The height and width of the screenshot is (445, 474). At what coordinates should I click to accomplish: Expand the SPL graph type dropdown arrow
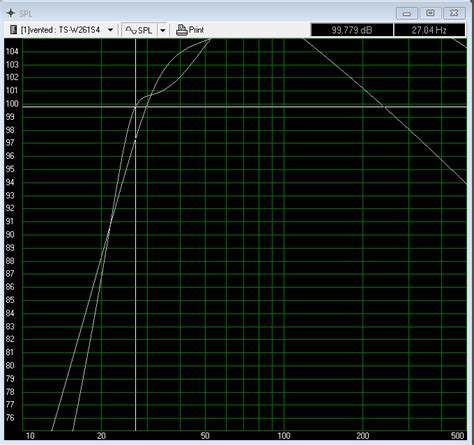tap(163, 30)
